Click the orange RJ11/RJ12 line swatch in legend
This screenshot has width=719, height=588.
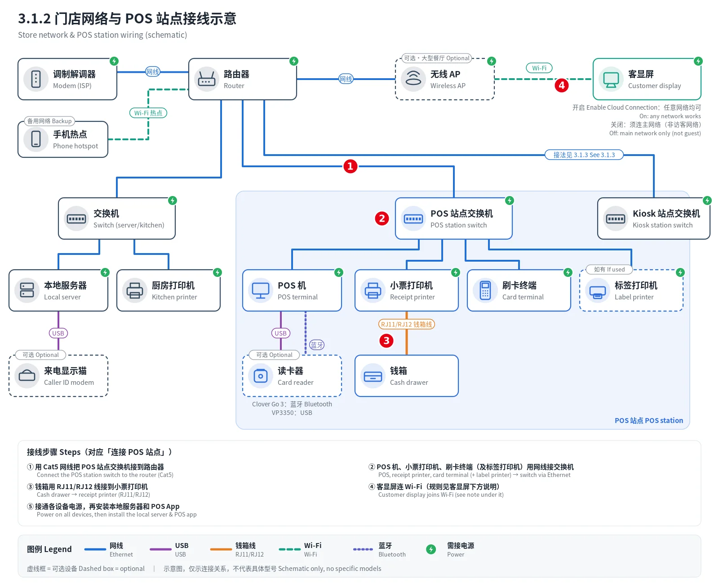tap(221, 549)
